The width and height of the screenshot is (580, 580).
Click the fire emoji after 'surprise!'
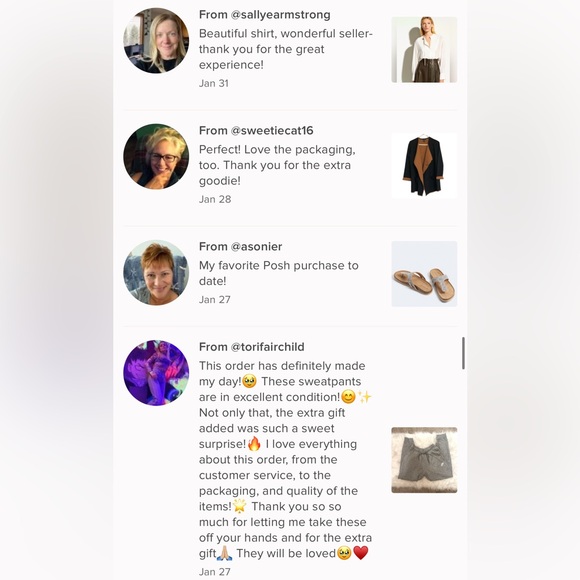[254, 444]
